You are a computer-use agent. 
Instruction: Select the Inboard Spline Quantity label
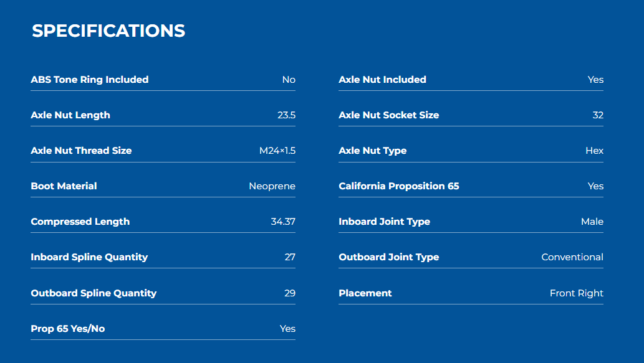tap(89, 257)
